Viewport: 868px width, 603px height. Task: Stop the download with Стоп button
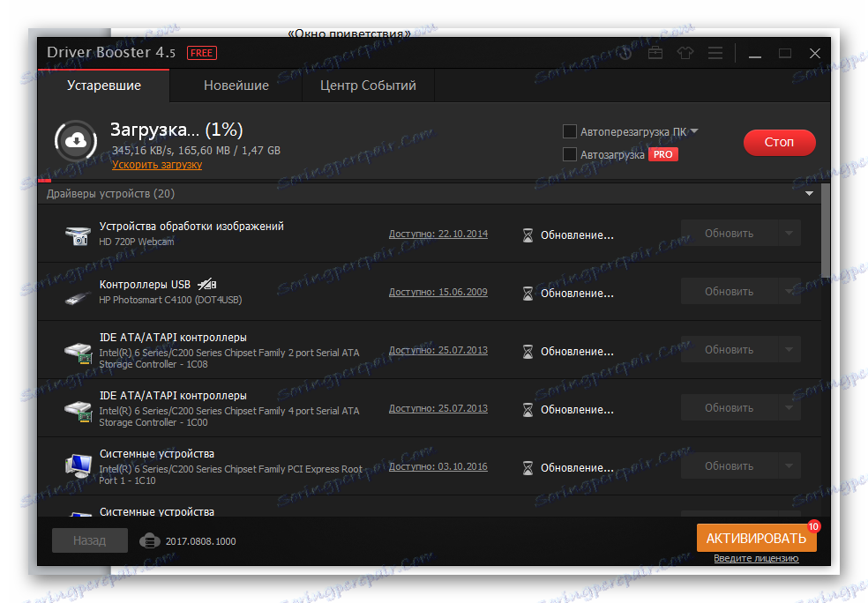780,142
